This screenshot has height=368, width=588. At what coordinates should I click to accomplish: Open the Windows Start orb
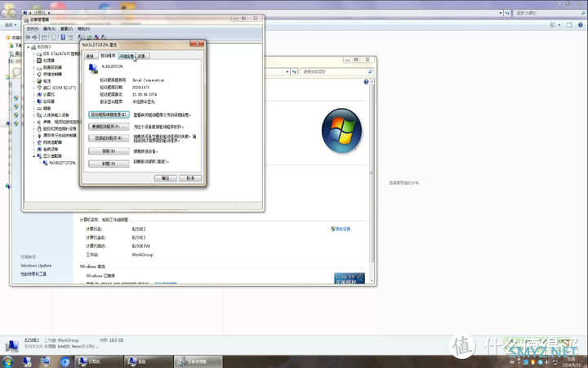(x=7, y=361)
